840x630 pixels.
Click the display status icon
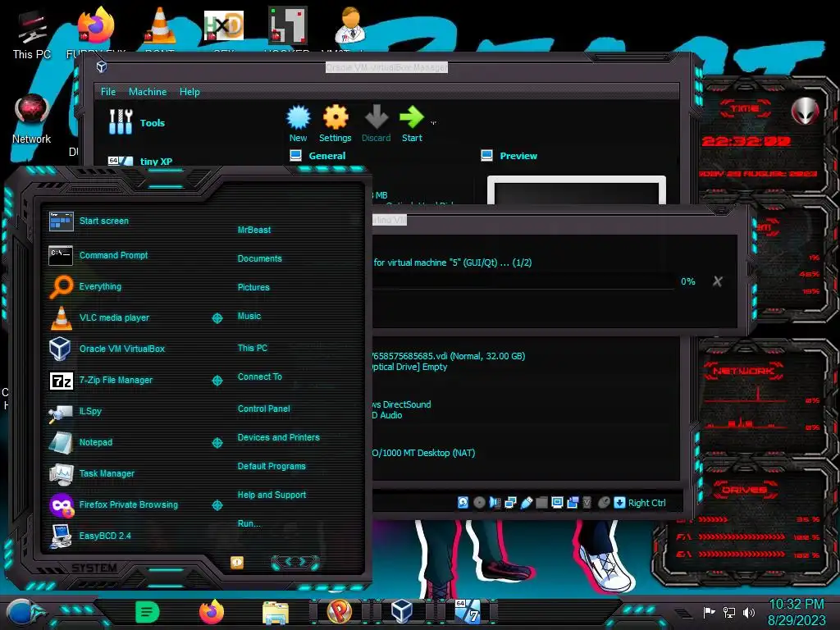coord(557,503)
